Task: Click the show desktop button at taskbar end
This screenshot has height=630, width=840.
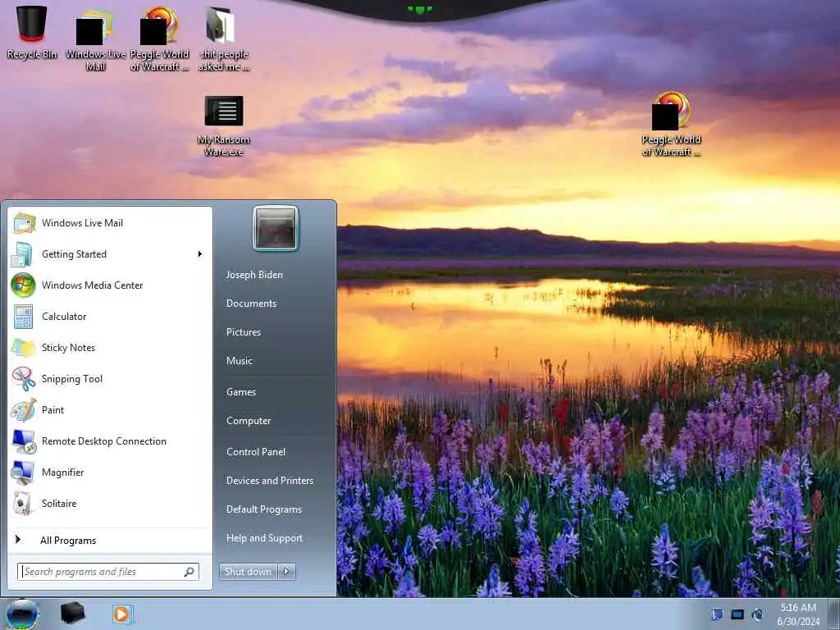Action: (833, 614)
